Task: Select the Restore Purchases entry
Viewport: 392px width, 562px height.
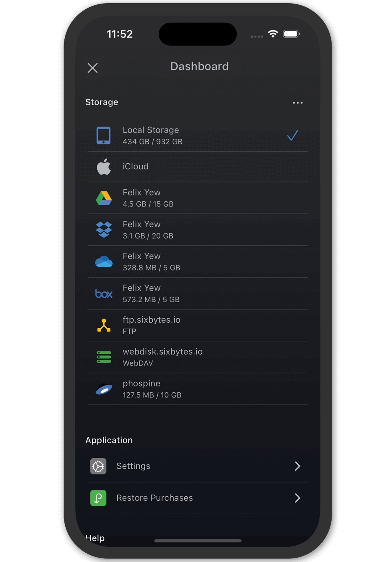Action: (x=154, y=498)
